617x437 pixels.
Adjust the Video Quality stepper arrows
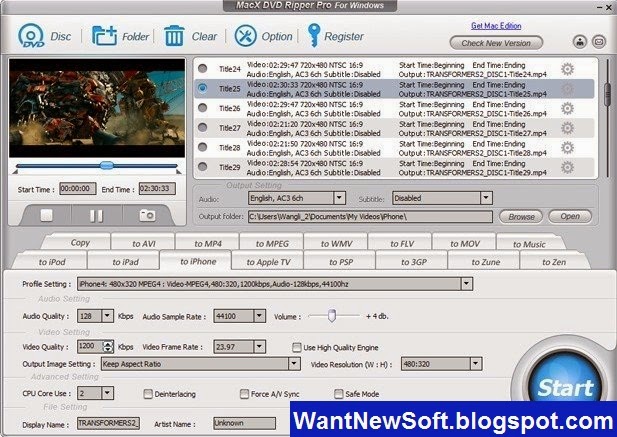[x=108, y=347]
